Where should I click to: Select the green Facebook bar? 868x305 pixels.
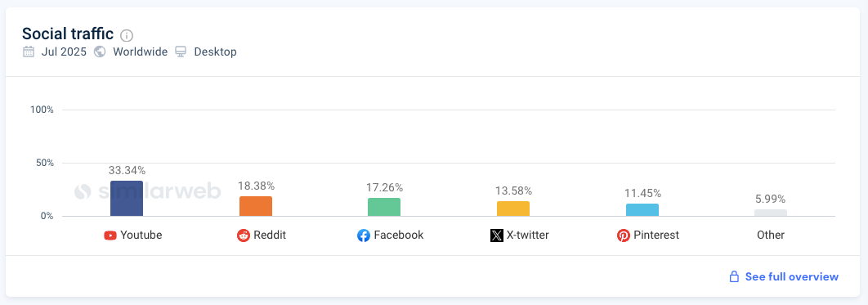[x=384, y=207]
